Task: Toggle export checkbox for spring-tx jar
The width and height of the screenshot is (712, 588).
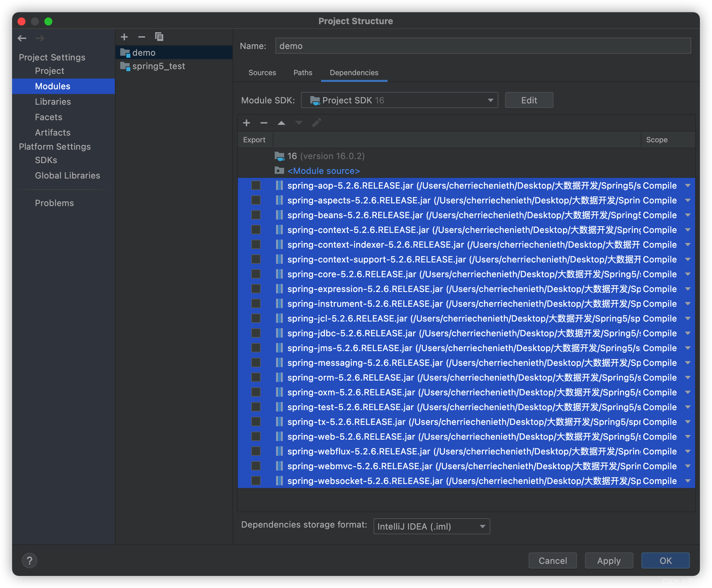Action: point(256,422)
